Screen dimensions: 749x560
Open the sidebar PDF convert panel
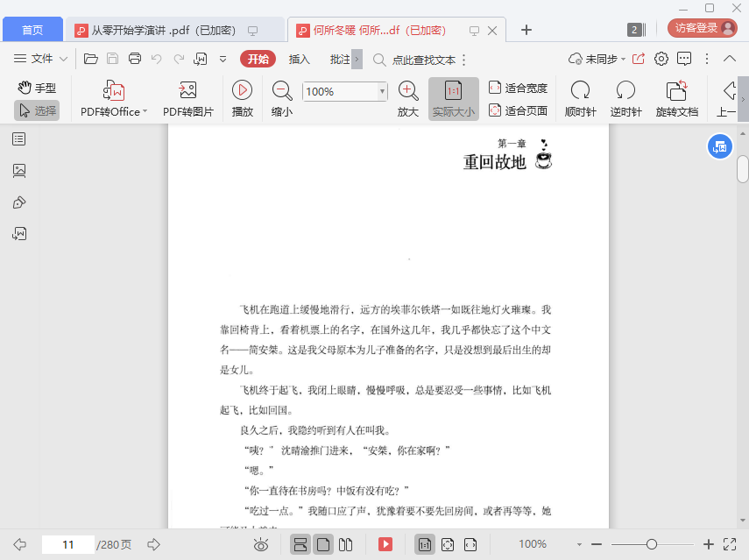(x=19, y=234)
